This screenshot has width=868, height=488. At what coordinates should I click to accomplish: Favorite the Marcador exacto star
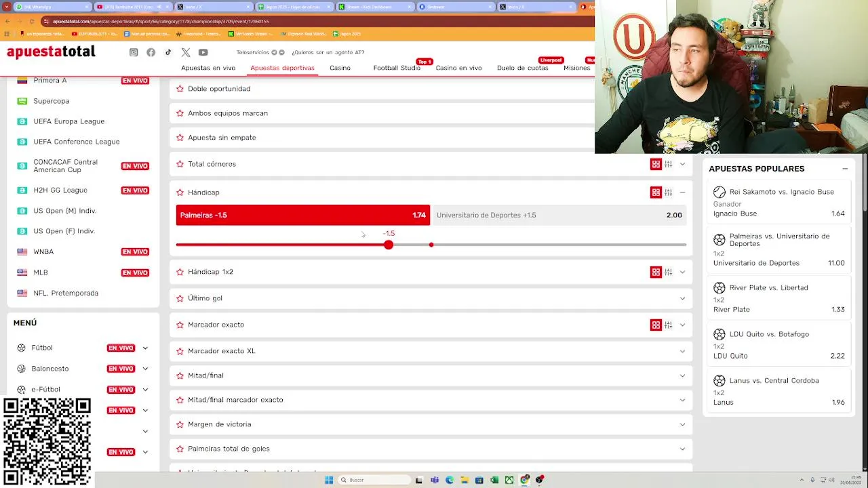[180, 325]
